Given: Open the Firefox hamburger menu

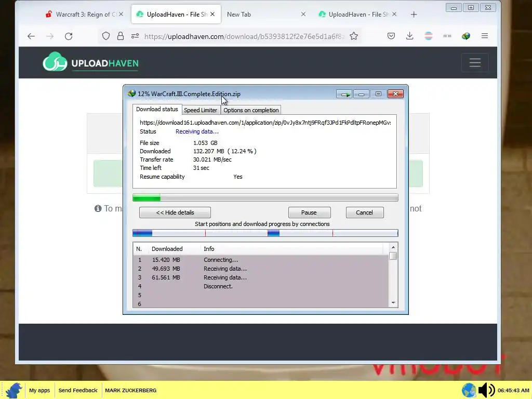Looking at the screenshot, I should pyautogui.click(x=485, y=36).
